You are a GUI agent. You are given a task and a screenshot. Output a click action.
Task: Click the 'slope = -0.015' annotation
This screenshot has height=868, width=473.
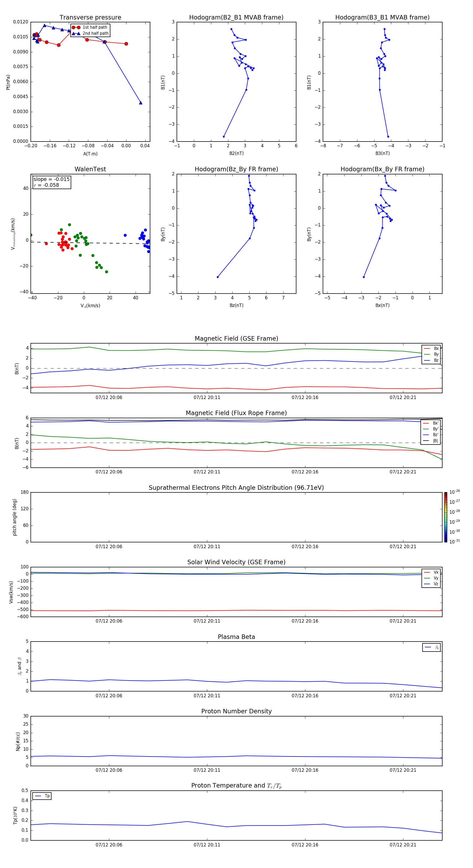(52, 179)
